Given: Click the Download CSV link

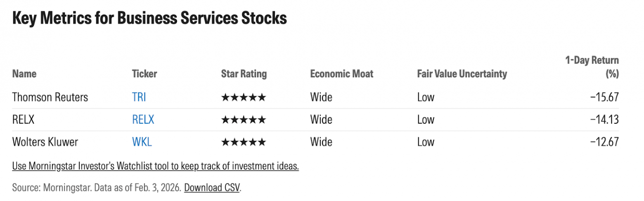Looking at the screenshot, I should [x=212, y=187].
